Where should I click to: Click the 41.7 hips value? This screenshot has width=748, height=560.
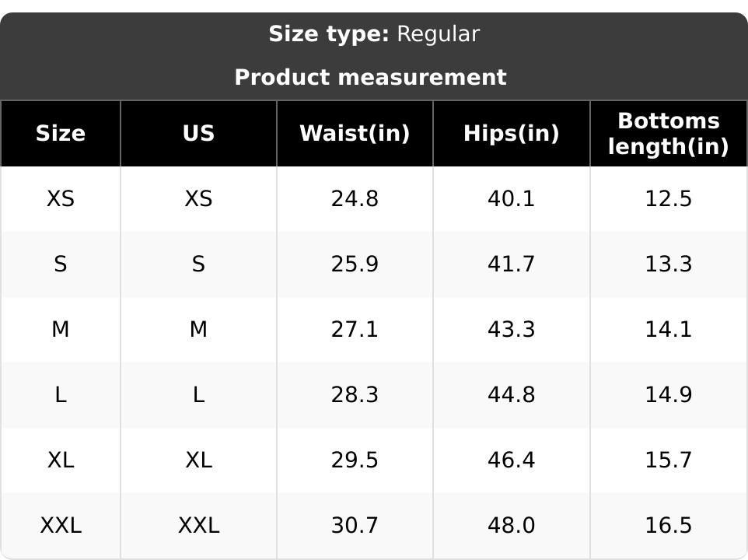[511, 264]
